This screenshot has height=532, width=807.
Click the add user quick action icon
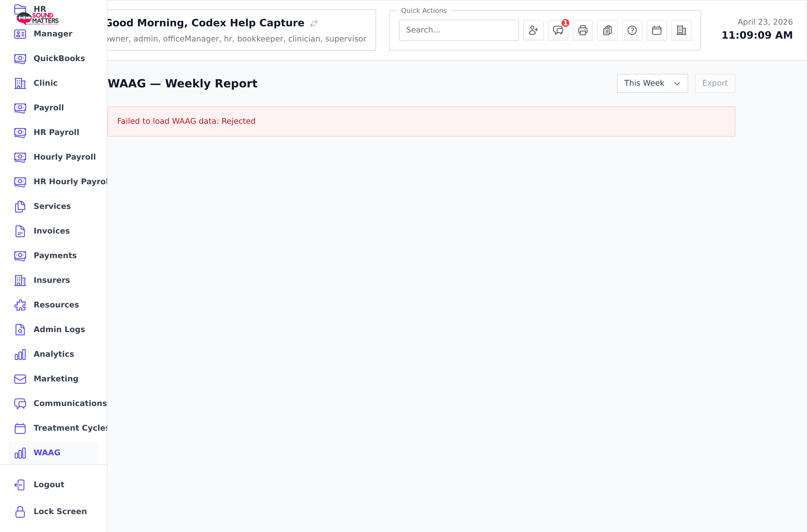[533, 30]
